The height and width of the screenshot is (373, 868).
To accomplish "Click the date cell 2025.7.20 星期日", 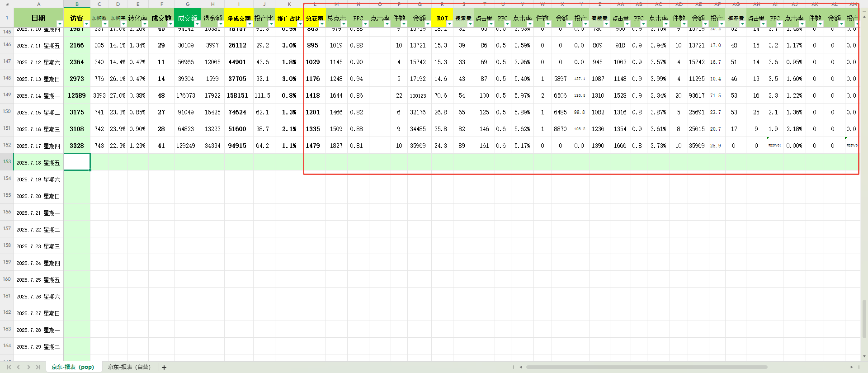I will [x=38, y=196].
